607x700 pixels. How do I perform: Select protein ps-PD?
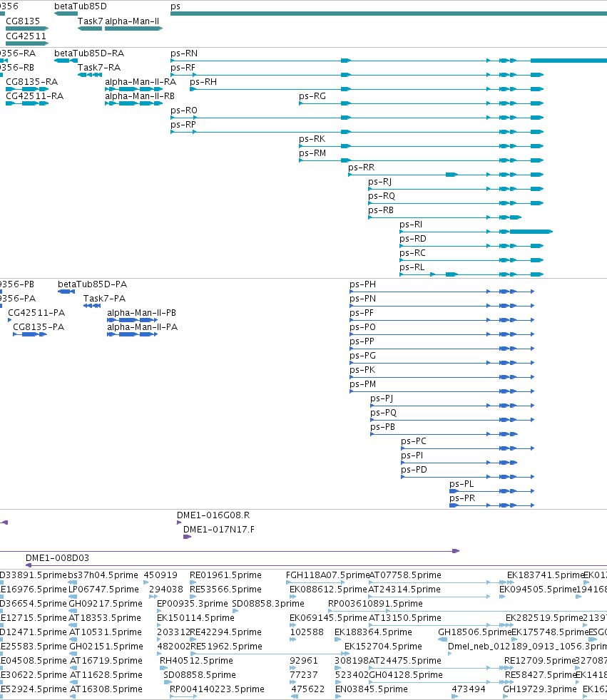point(414,470)
